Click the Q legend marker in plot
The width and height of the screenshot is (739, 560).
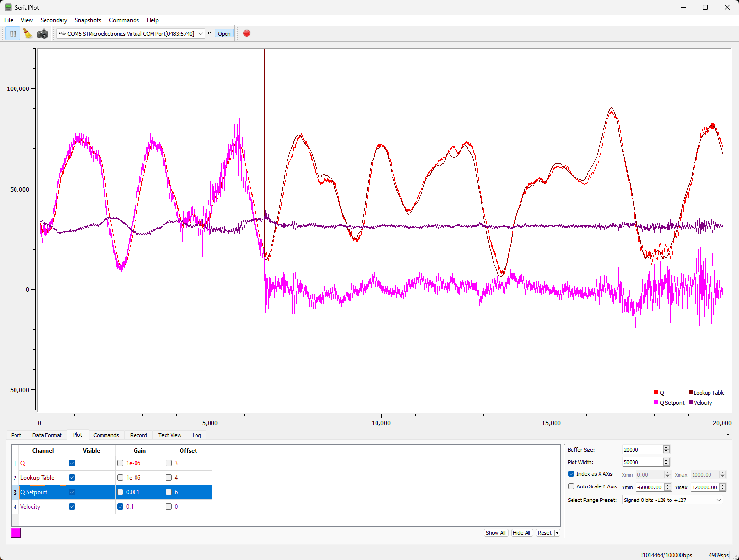coord(656,392)
